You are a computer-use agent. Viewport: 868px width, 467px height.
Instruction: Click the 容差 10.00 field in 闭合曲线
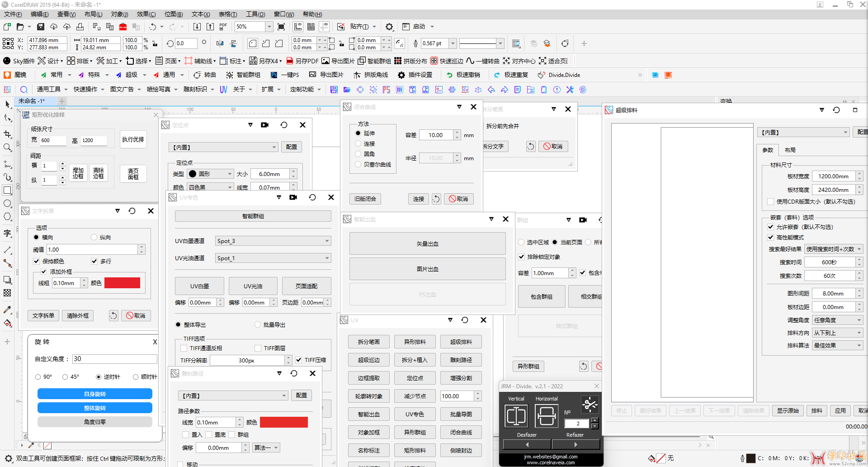click(x=436, y=135)
